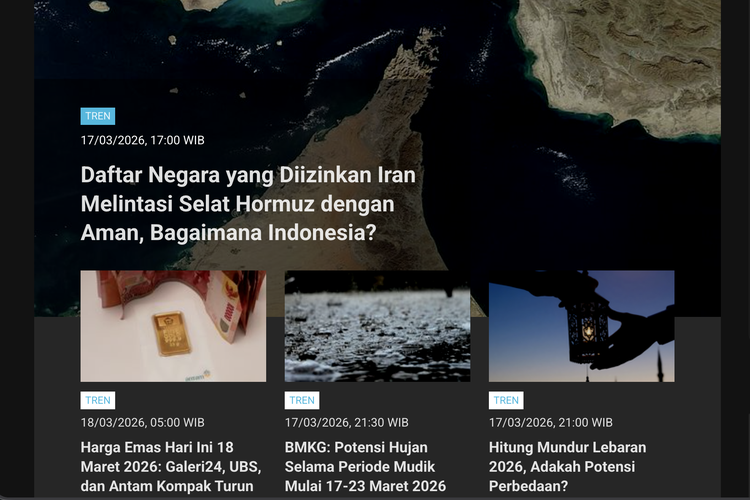Open the rain puddle thumbnail image
The image size is (750, 500).
click(377, 326)
